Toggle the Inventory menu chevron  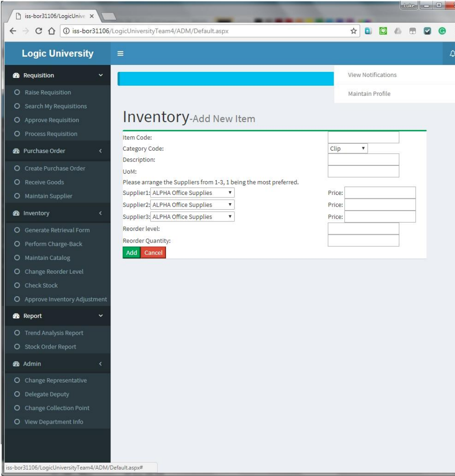click(101, 213)
